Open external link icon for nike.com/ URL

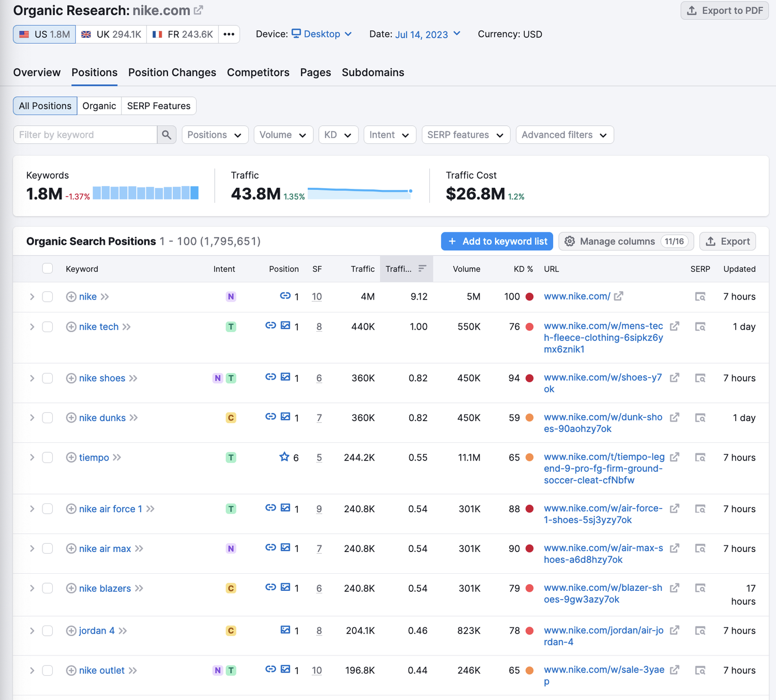click(619, 296)
